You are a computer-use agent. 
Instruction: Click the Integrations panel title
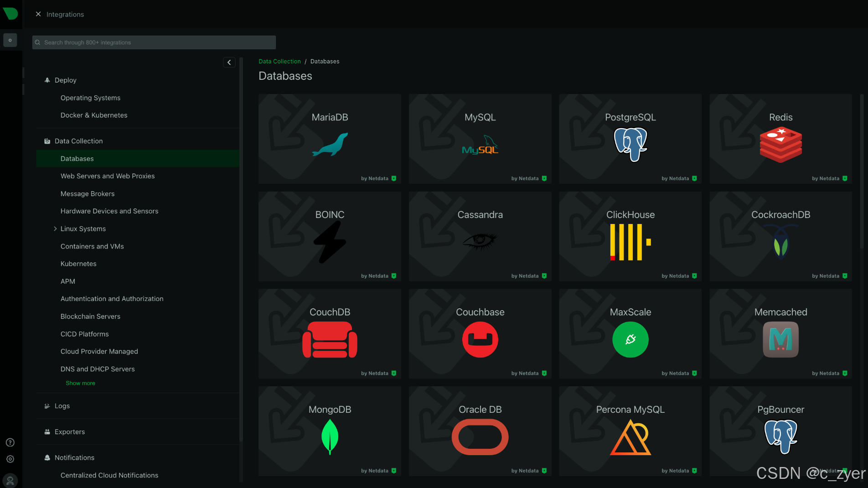point(65,15)
